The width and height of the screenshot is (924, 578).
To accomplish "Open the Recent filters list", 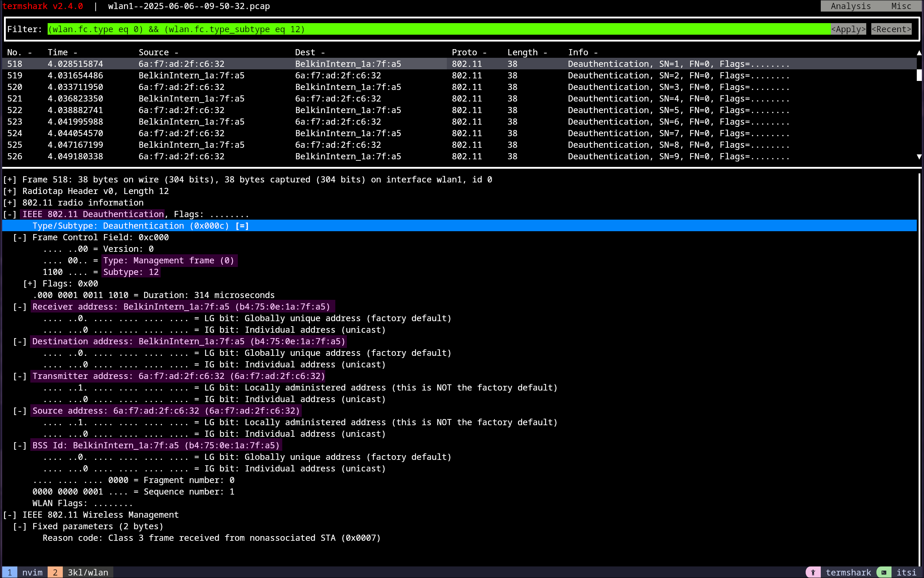I will click(x=891, y=29).
